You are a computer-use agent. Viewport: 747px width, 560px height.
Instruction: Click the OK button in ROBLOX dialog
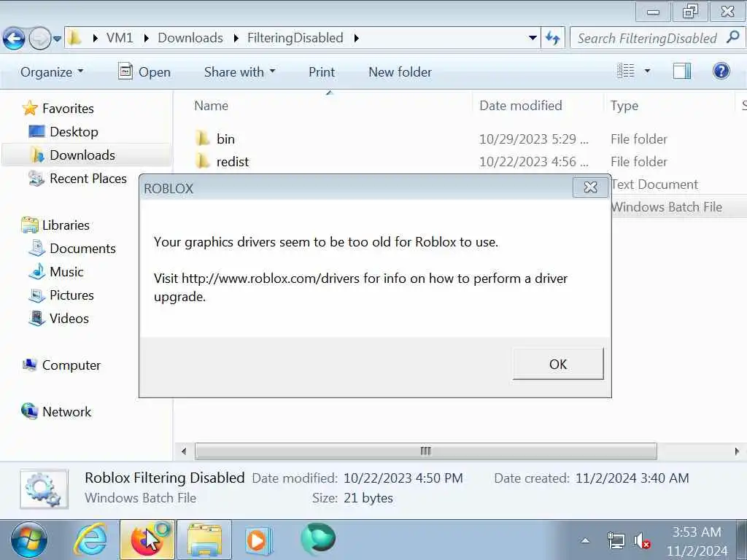point(558,364)
